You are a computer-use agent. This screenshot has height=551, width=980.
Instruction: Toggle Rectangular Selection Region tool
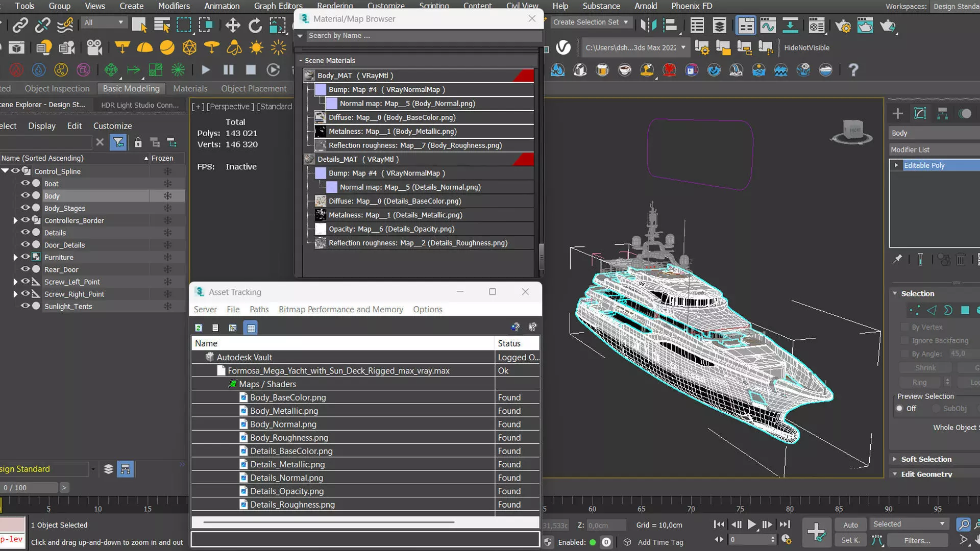click(x=184, y=25)
